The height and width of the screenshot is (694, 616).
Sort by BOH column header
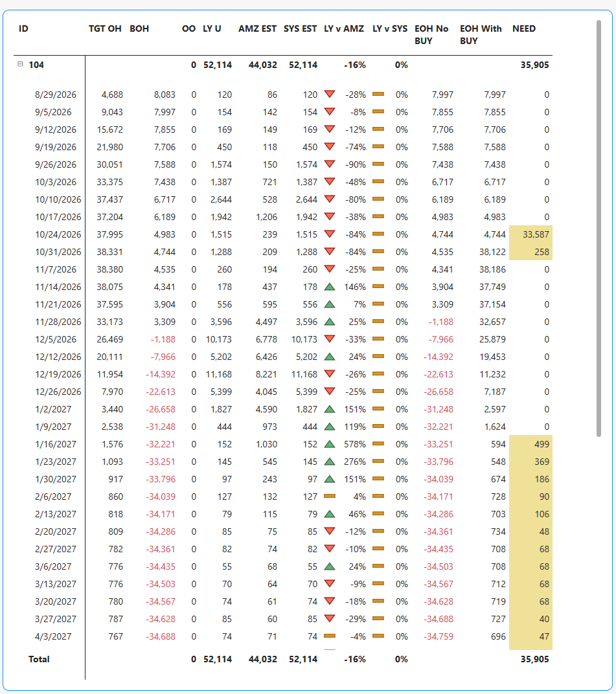click(x=139, y=28)
